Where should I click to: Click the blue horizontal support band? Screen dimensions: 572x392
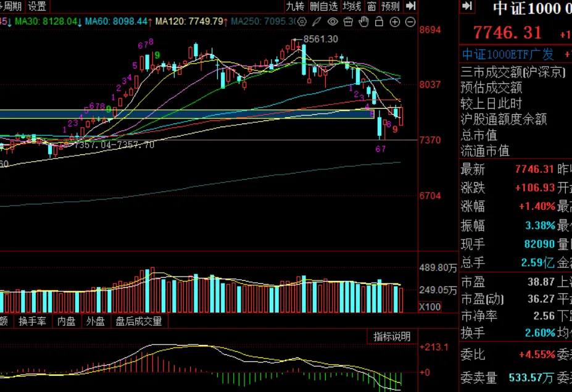(x=186, y=114)
